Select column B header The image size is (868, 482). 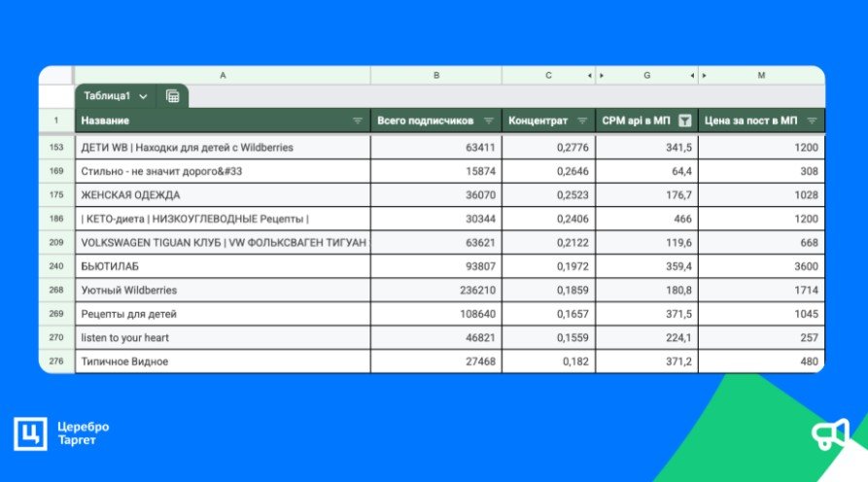point(436,75)
